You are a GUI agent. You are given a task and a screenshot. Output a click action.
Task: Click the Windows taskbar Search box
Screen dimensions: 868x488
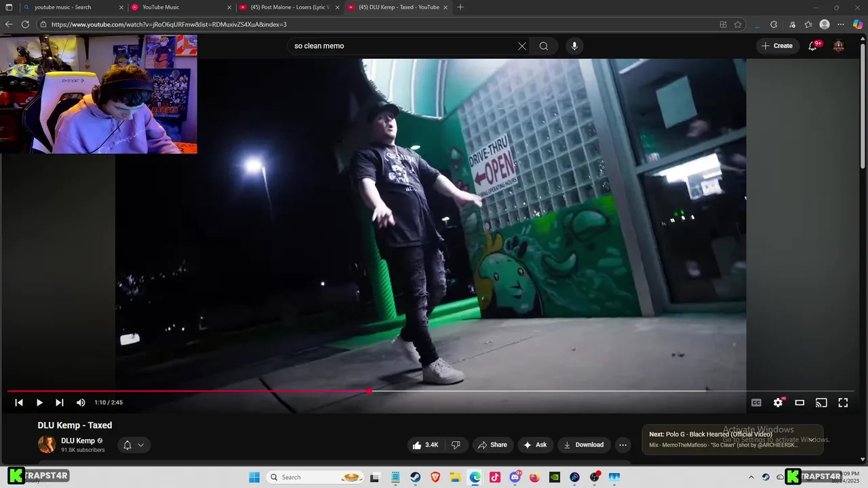pos(316,477)
